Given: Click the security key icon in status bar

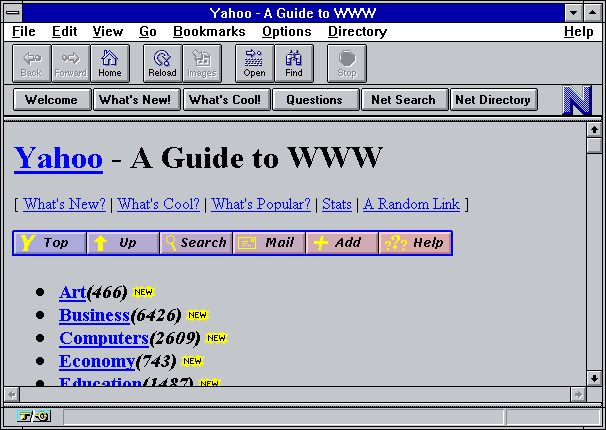Looking at the screenshot, I should 34,416.
